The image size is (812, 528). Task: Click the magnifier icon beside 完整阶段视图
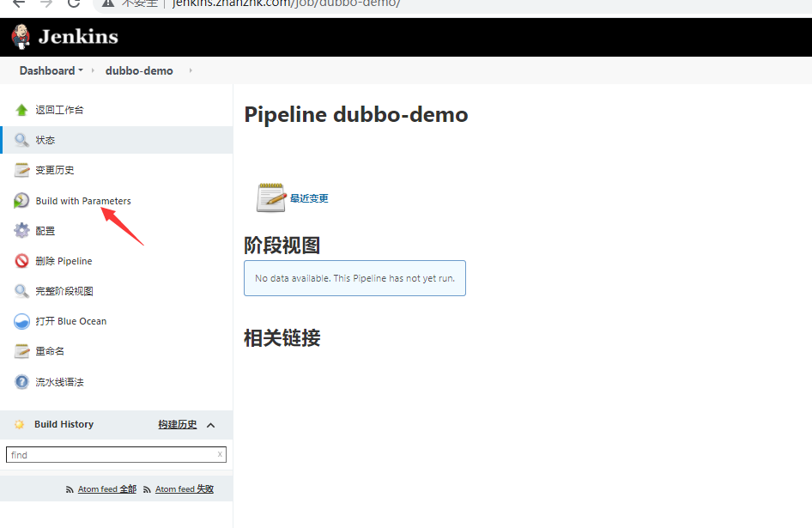21,291
